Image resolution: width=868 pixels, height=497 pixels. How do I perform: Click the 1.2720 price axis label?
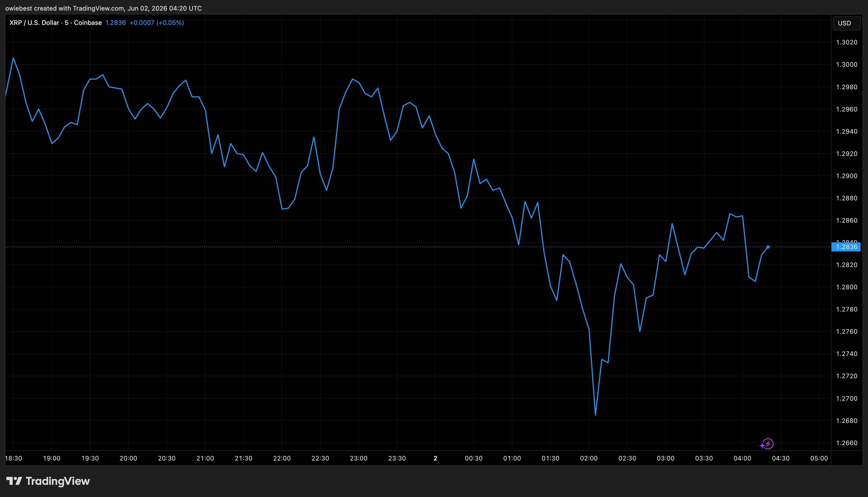pyautogui.click(x=847, y=376)
